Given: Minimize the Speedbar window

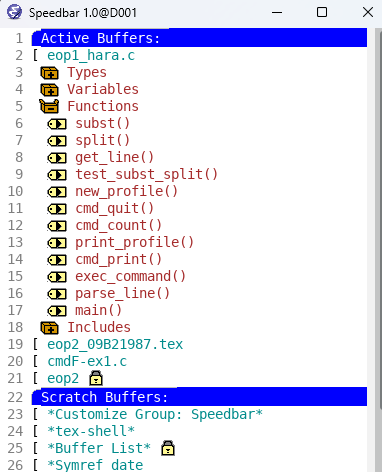Looking at the screenshot, I should 277,13.
